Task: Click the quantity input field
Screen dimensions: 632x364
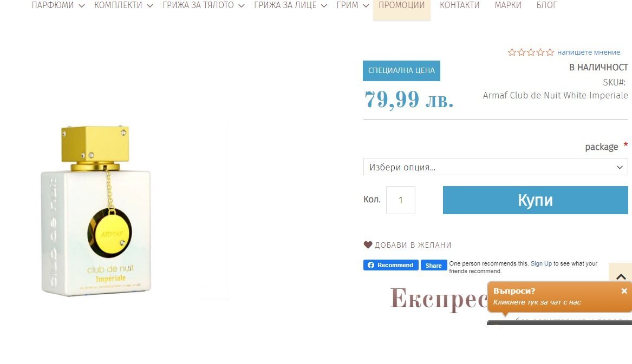Action: click(401, 200)
